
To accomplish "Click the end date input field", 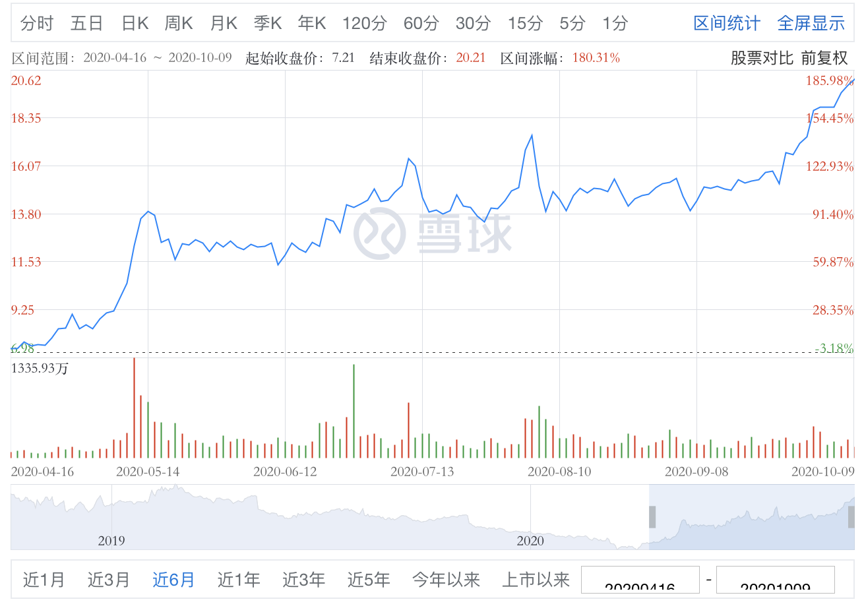I will (x=776, y=580).
